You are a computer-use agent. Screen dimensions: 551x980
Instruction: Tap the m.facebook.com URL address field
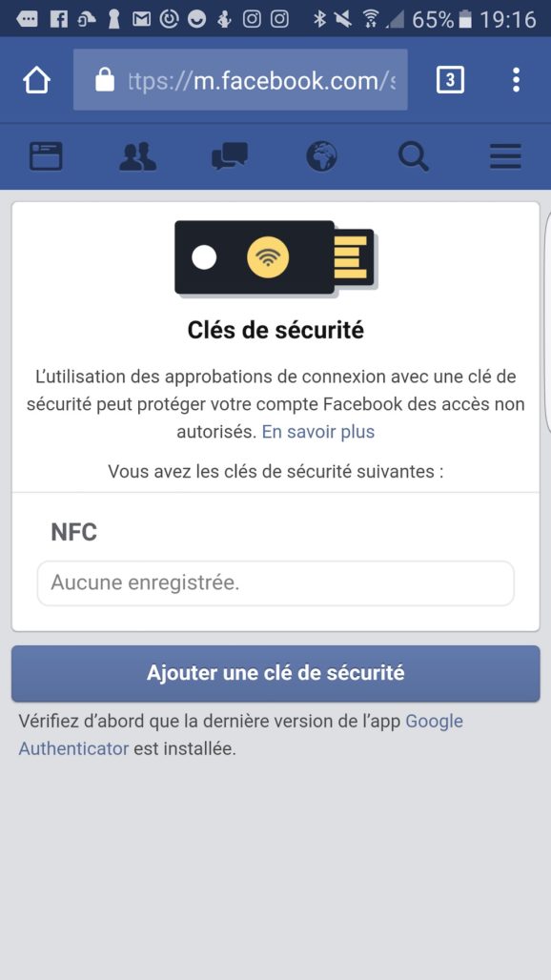pyautogui.click(x=240, y=80)
